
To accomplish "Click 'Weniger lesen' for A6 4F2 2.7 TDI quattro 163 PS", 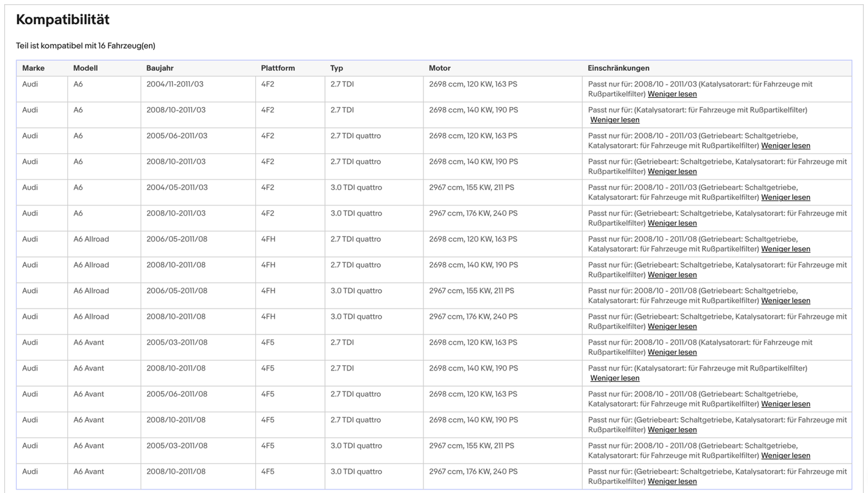I will coord(785,146).
